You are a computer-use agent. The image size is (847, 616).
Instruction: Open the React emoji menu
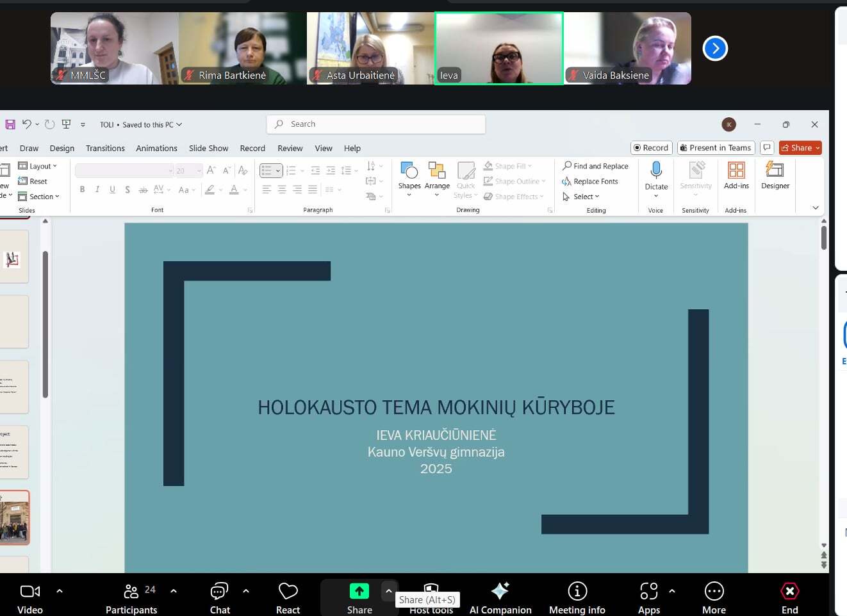click(x=288, y=597)
